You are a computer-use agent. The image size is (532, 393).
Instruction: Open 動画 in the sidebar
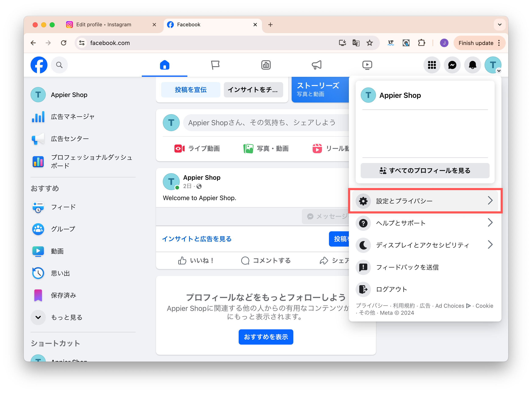83,251
